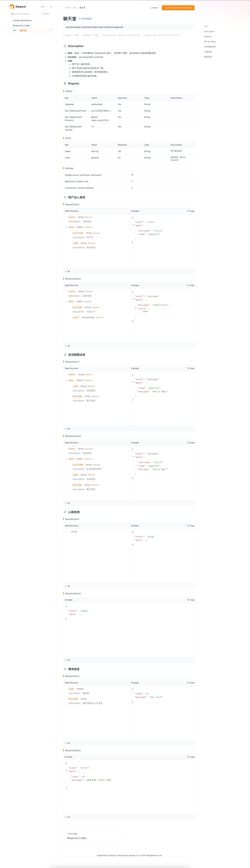Click the Export download icon
The height and width of the screenshot is (868, 250).
point(151,8)
